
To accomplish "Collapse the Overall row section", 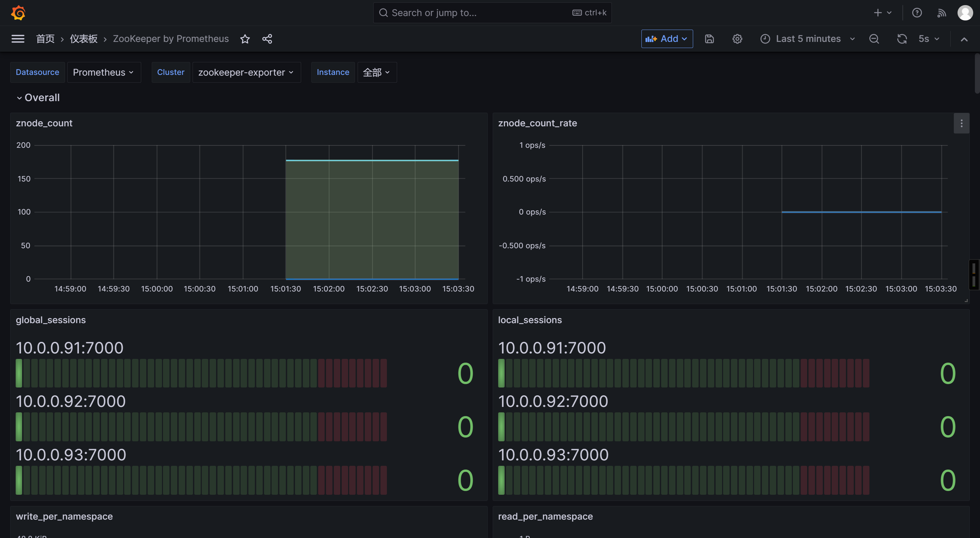I will (19, 98).
